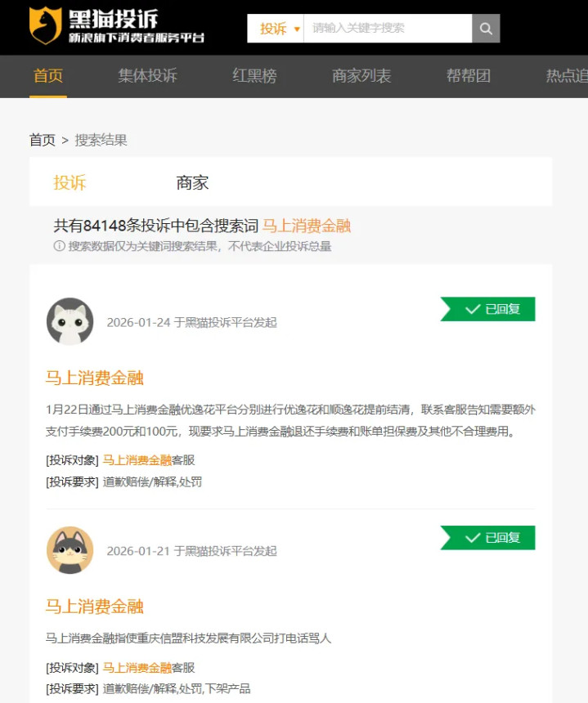Click 道歉赔偿/解释,处罚 requirement text

click(152, 482)
